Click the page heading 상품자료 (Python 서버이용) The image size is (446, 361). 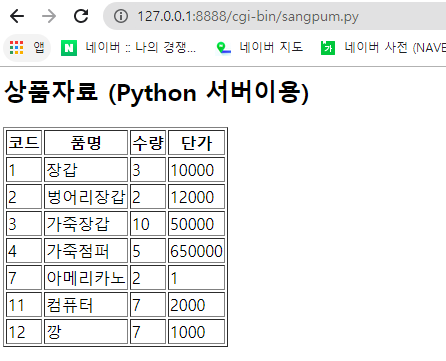157,92
